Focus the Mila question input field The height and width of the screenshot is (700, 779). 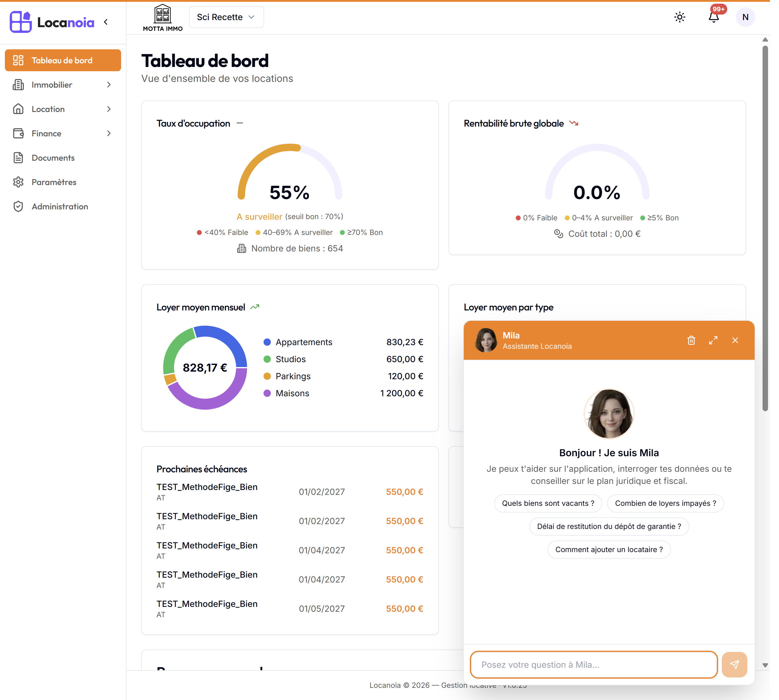(x=593, y=665)
